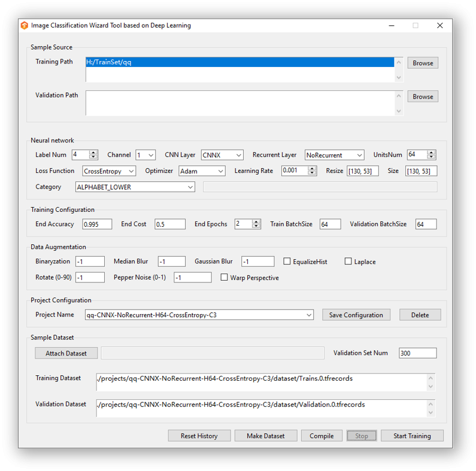This screenshot has width=476, height=471.
Task: Expand the Project Name dropdown
Action: [199, 315]
